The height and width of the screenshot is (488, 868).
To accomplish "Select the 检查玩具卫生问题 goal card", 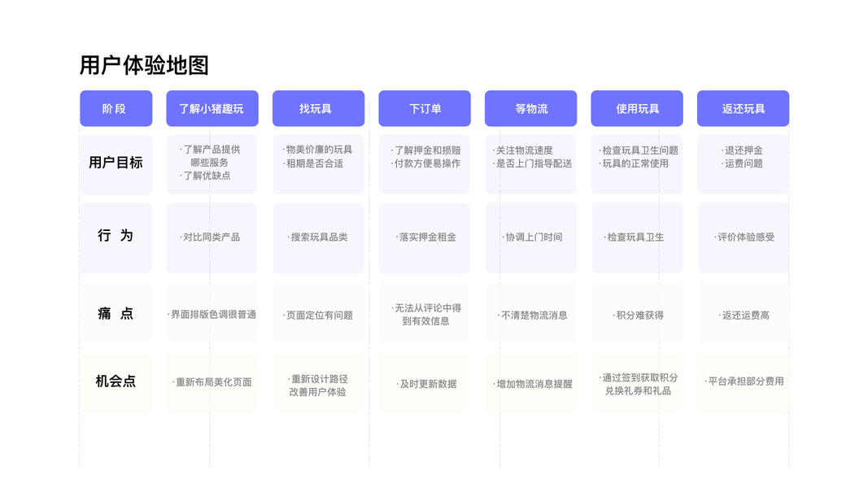I will coord(637,164).
